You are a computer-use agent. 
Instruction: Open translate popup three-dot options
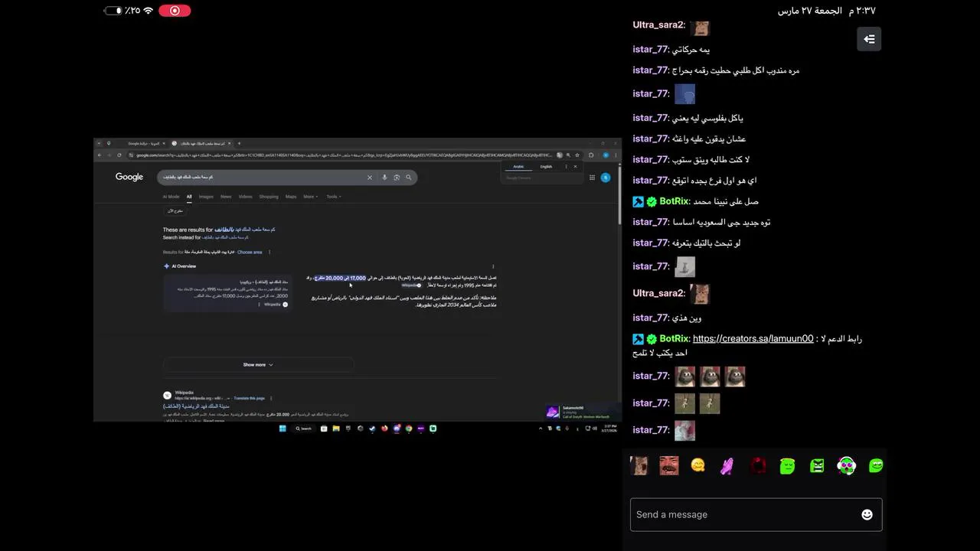click(x=567, y=166)
